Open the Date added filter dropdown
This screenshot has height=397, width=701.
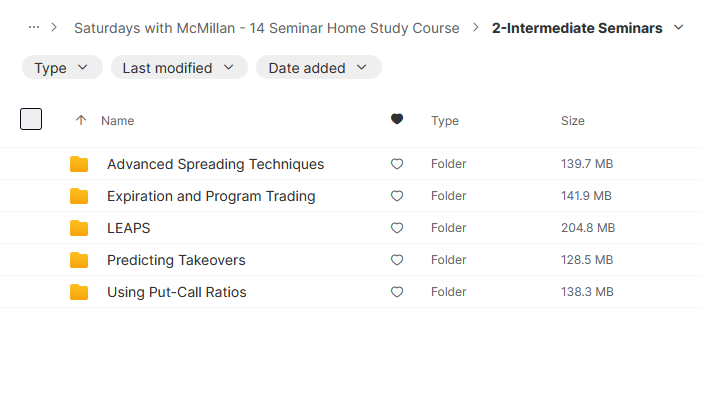coord(319,68)
